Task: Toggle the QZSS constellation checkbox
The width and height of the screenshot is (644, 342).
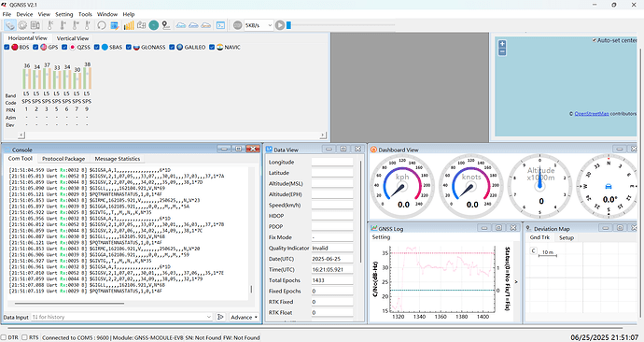Action: [64, 48]
